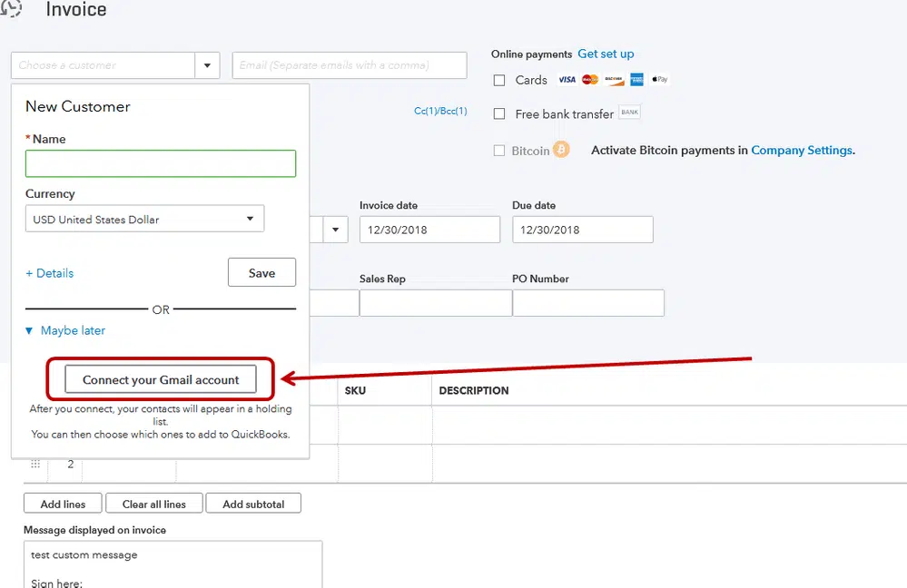Click the Connect your Gmail account button

click(x=160, y=379)
